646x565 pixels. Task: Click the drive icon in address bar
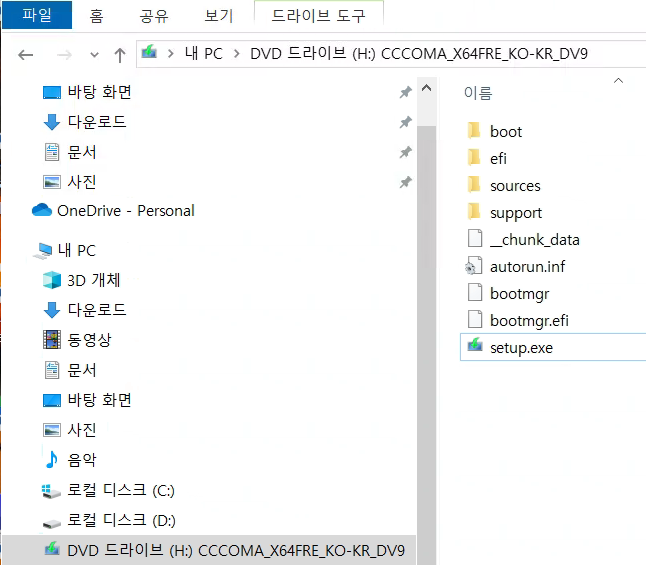tap(149, 52)
